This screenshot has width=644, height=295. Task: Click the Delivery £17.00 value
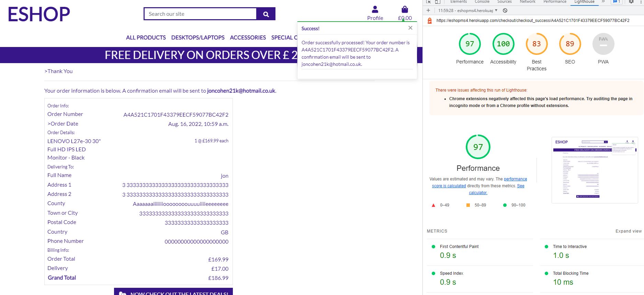pyautogui.click(x=220, y=269)
